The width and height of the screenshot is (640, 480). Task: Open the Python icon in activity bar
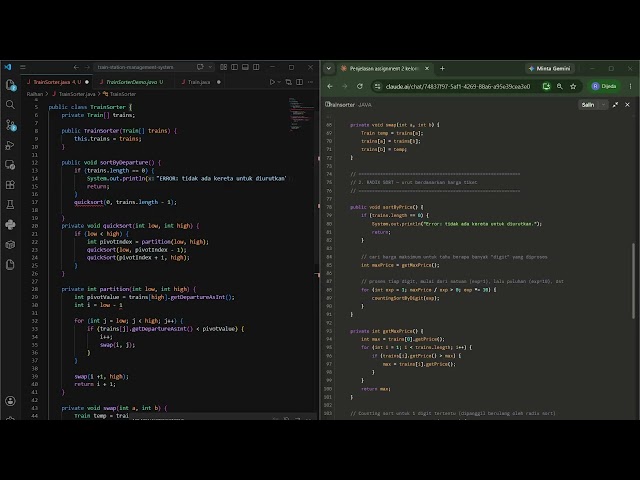click(x=11, y=224)
